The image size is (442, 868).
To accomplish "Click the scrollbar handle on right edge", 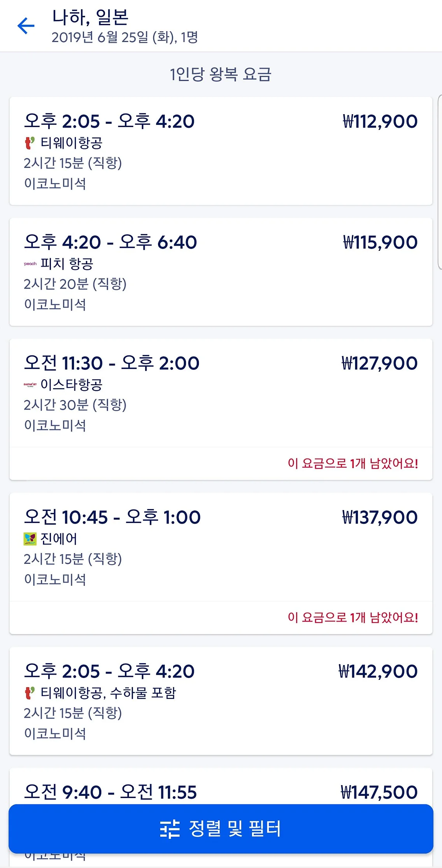I will pyautogui.click(x=439, y=182).
